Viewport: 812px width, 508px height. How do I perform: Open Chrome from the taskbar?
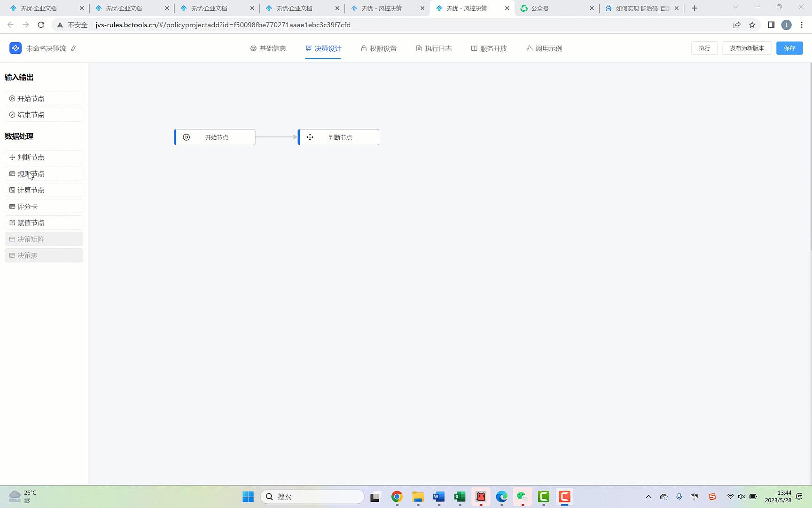397,497
